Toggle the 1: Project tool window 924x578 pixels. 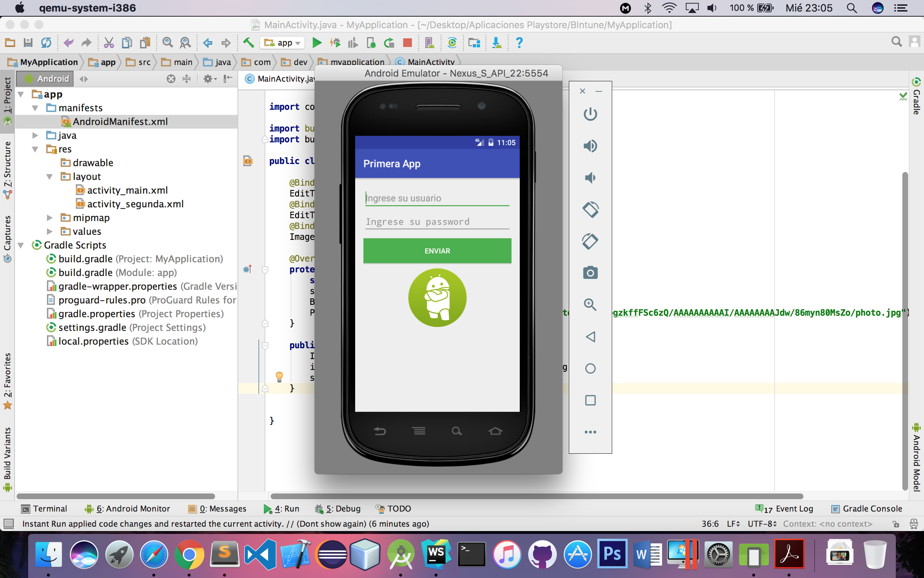pos(7,101)
